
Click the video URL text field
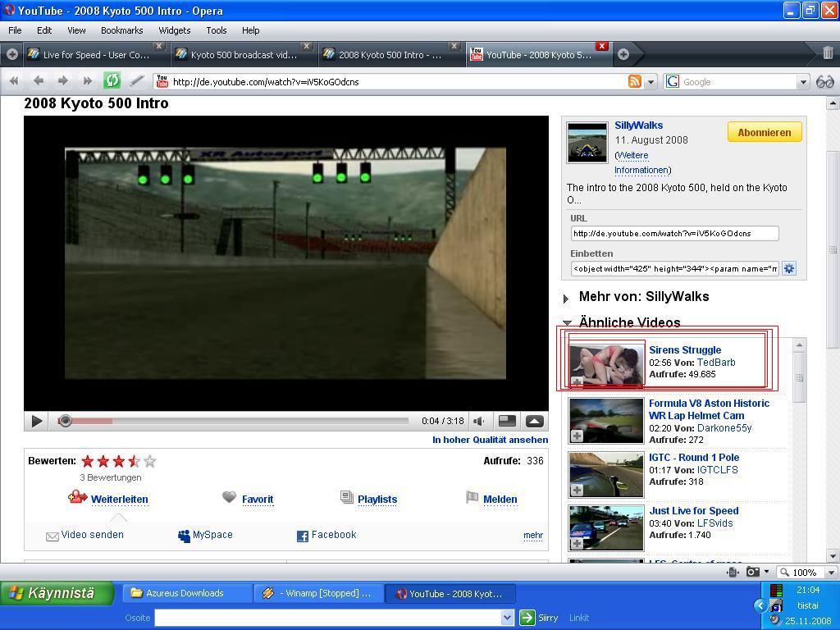(674, 234)
